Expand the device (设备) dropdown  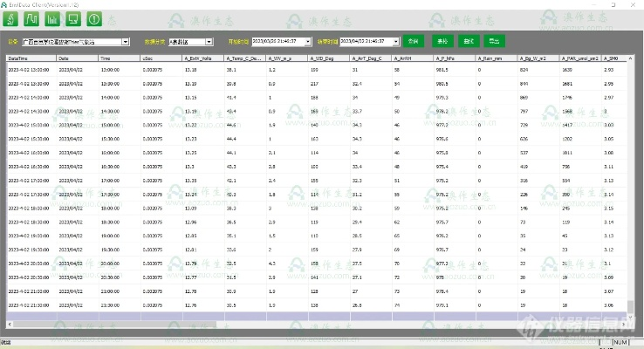click(126, 41)
